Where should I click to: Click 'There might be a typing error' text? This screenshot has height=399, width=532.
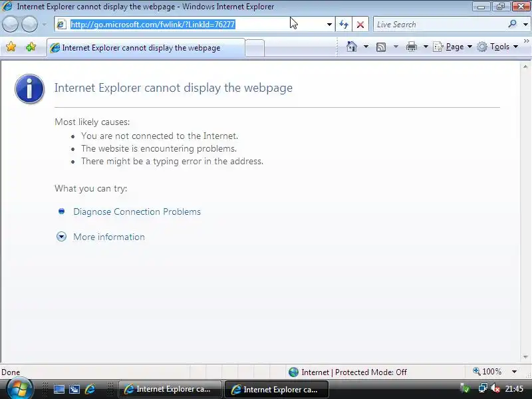[172, 161]
